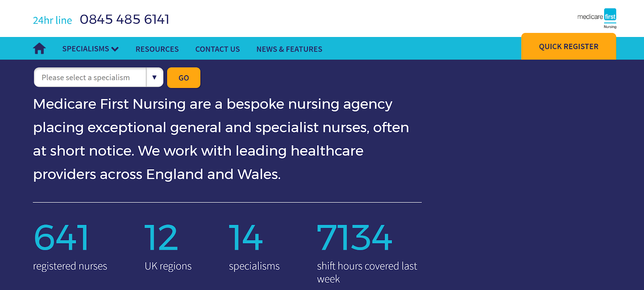Open the Resources menu item
This screenshot has width=644, height=290.
click(157, 49)
